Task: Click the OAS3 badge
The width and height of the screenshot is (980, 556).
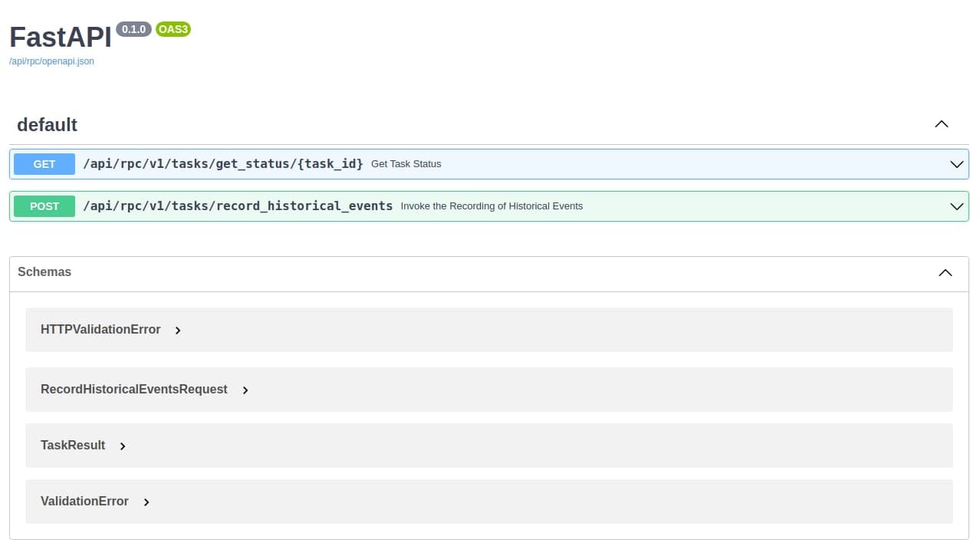Action: [x=173, y=29]
